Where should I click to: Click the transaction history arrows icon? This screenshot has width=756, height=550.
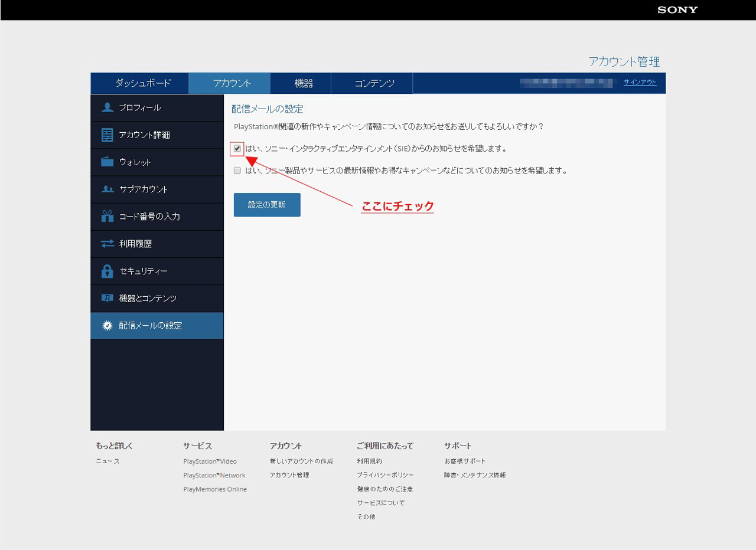[107, 243]
